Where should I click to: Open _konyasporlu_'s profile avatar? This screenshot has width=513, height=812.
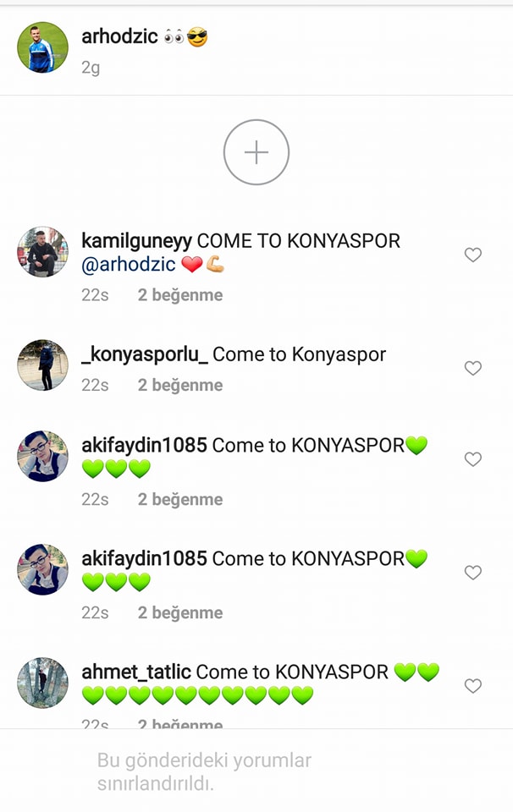tap(42, 365)
